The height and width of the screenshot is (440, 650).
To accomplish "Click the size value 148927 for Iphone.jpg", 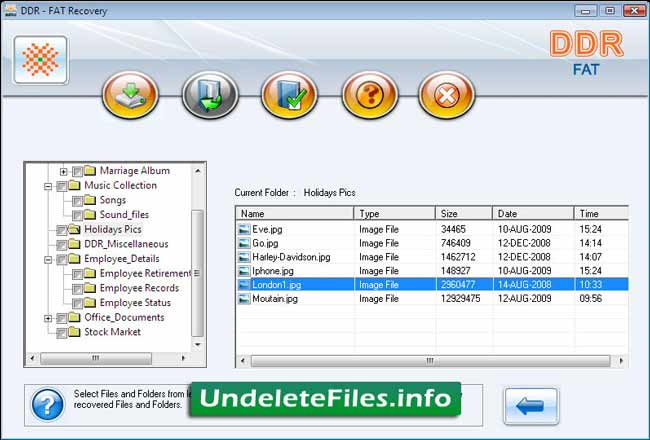I will 456,271.
